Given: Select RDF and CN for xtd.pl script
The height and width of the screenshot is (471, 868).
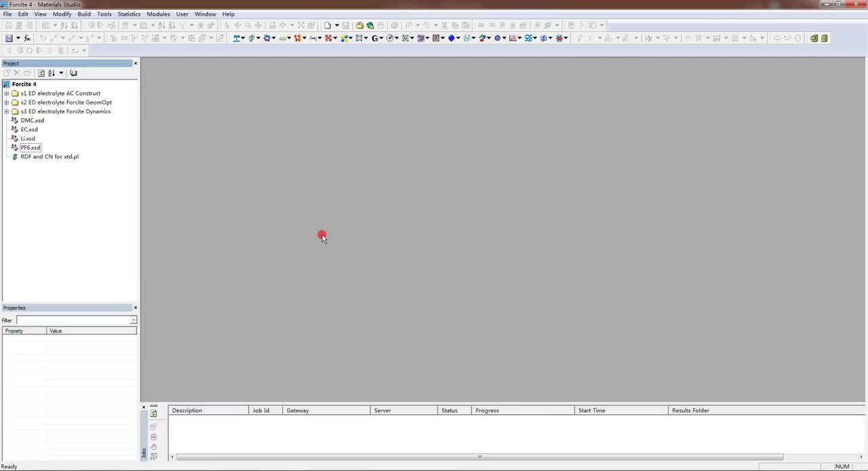Looking at the screenshot, I should pos(50,157).
